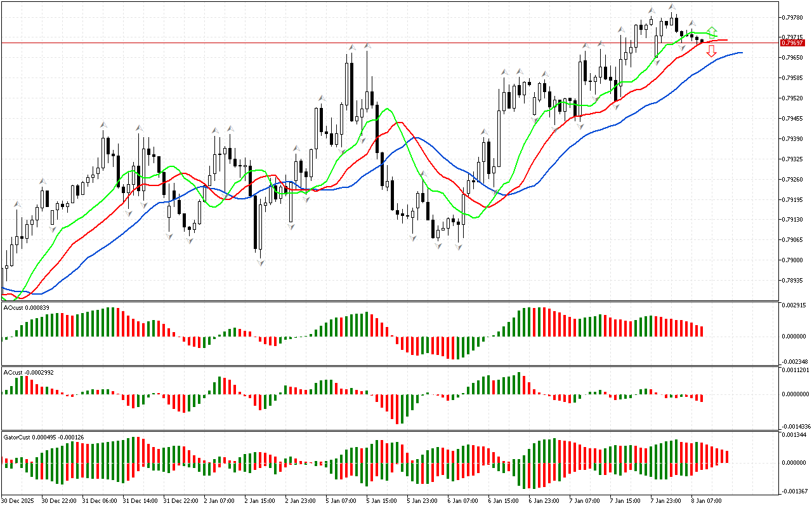The height and width of the screenshot is (508, 812).
Task: Click the 0.78935 price scale label
Action: click(795, 281)
